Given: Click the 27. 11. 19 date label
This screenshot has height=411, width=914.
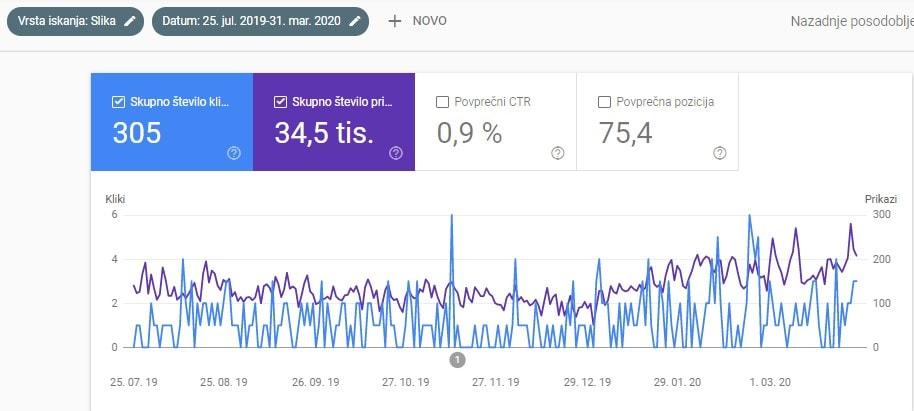Looking at the screenshot, I should pos(495,382).
